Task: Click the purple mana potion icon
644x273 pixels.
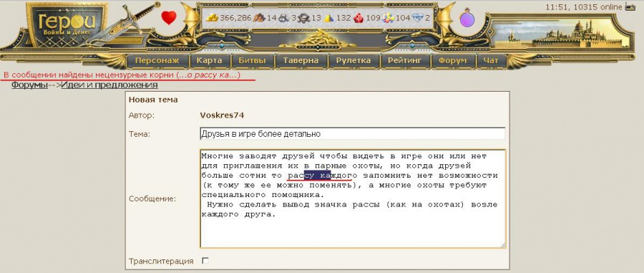Action: coord(467,18)
